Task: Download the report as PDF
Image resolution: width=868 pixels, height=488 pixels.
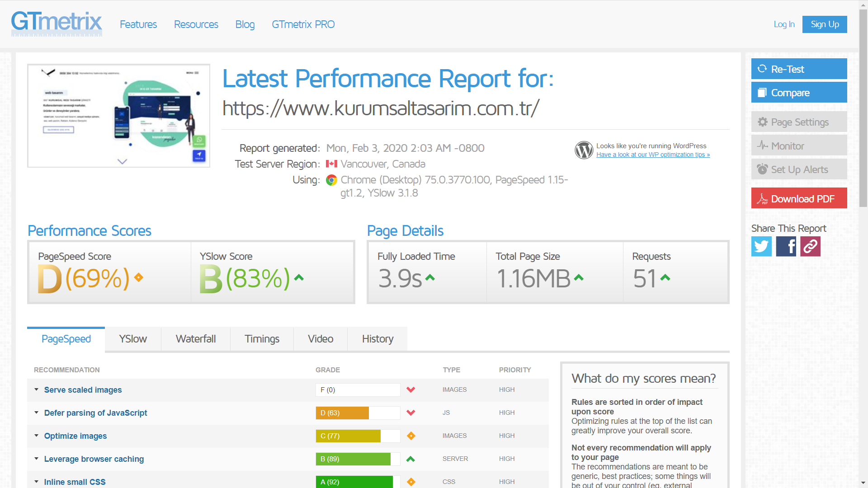Action: pos(799,198)
